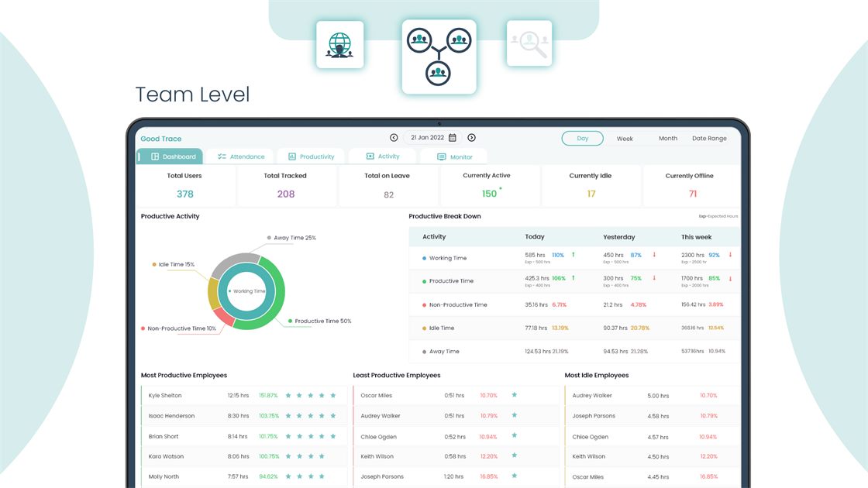868x488 pixels.
Task: Switch to the Productivity tab
Action: [x=311, y=156]
